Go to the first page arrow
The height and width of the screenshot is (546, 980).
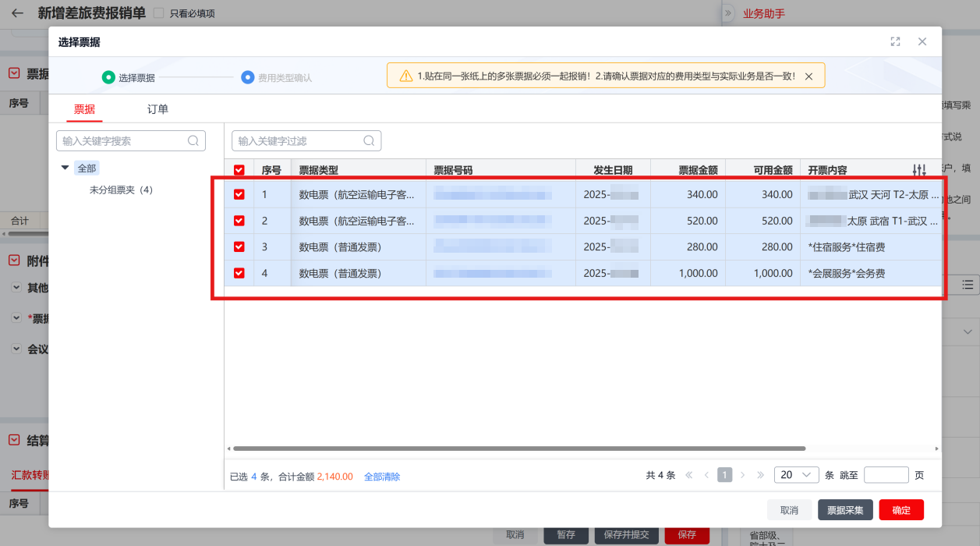[x=689, y=475]
